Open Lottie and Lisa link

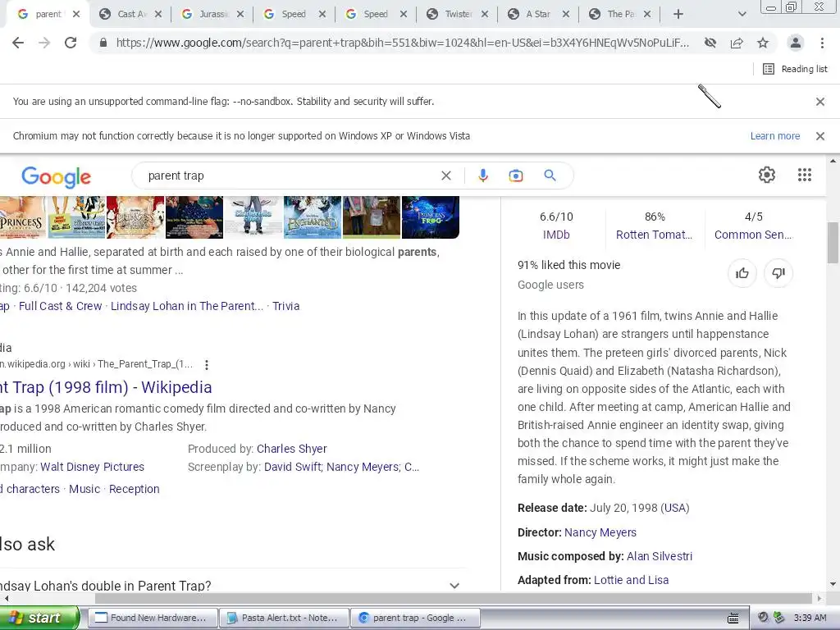click(x=631, y=580)
